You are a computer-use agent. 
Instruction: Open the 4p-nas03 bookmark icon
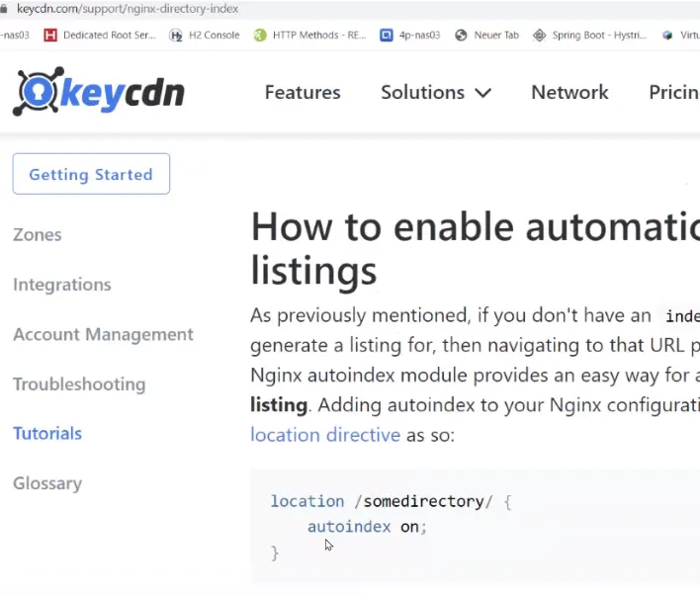click(x=387, y=36)
